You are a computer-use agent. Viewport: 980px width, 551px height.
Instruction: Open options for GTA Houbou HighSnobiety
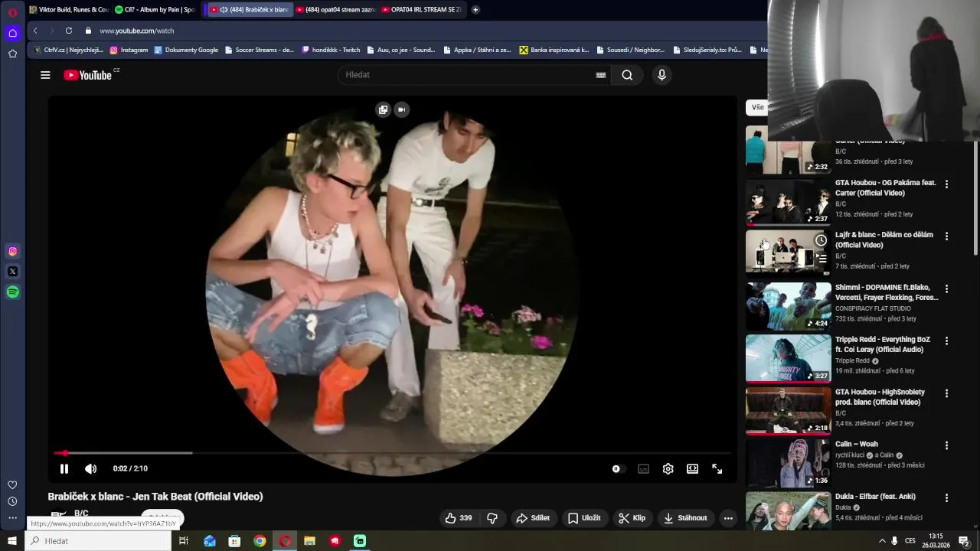[x=946, y=393]
